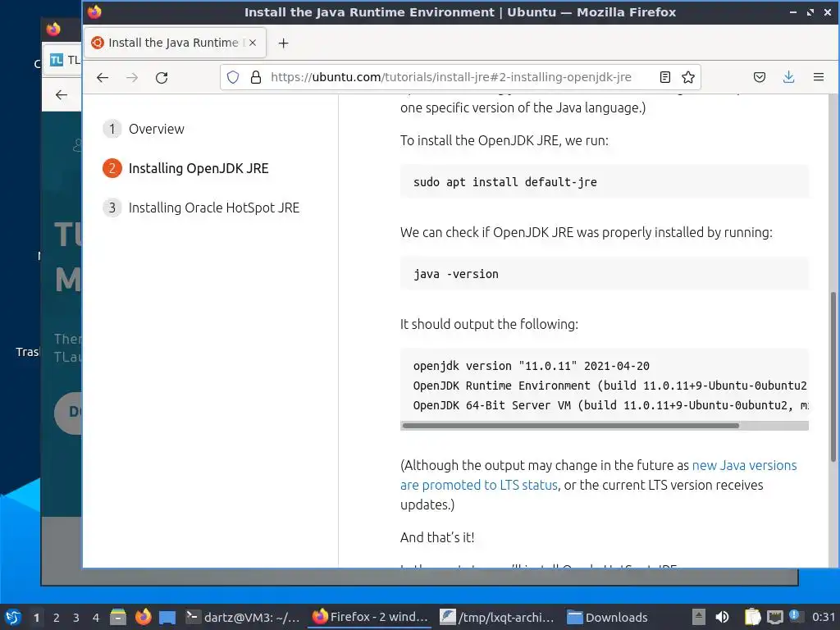The image size is (840, 630).
Task: Close the Install the Java Runtime tab
Action: coord(253,43)
